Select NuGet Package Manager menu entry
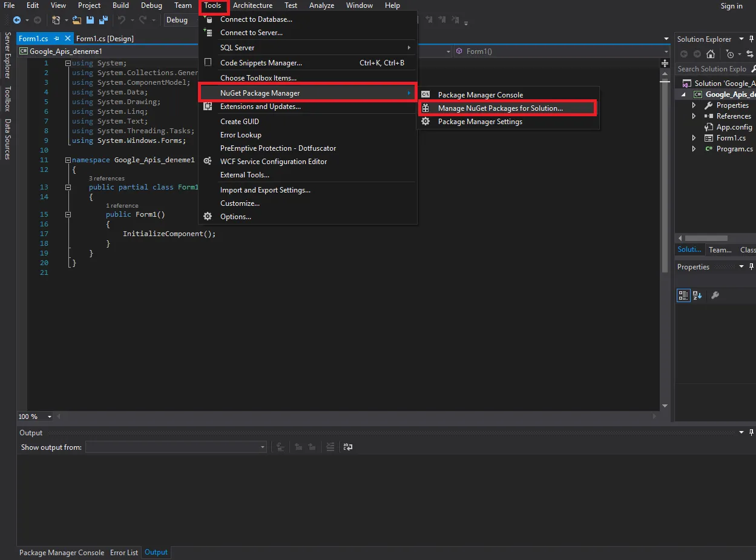This screenshot has width=756, height=560. point(307,93)
